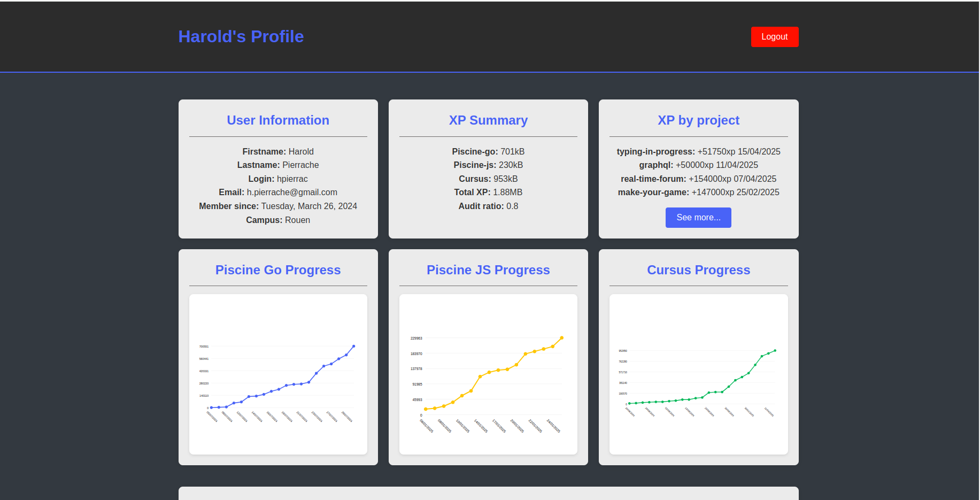Click the Piscine Go Progress heading
Viewport: 980px width, 500px height.
pyautogui.click(x=278, y=270)
